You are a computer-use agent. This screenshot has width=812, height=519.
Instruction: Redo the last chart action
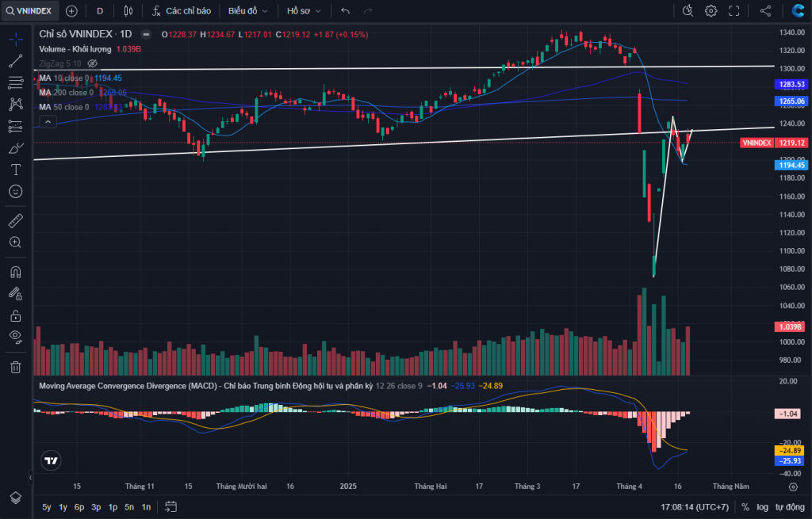pyautogui.click(x=368, y=11)
